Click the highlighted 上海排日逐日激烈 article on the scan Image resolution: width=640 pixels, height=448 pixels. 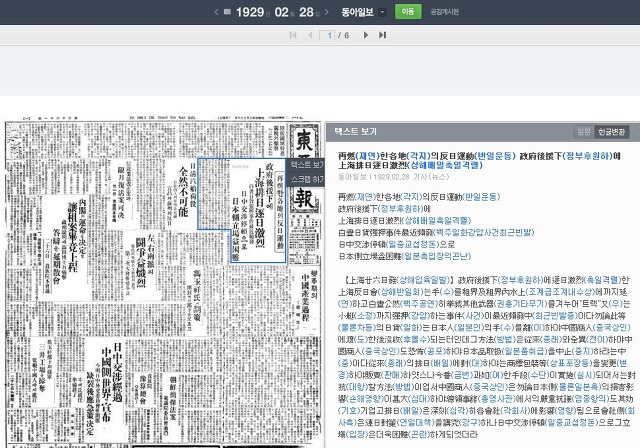tap(258, 210)
